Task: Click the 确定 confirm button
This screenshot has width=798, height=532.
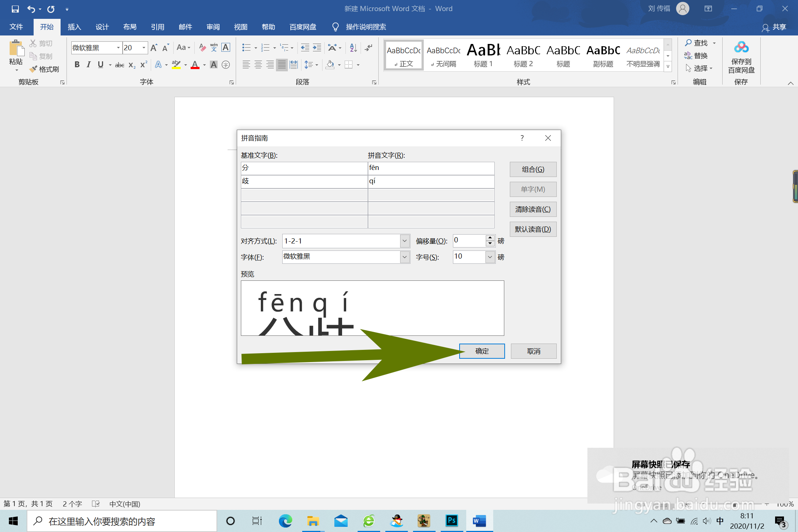Action: [482, 351]
